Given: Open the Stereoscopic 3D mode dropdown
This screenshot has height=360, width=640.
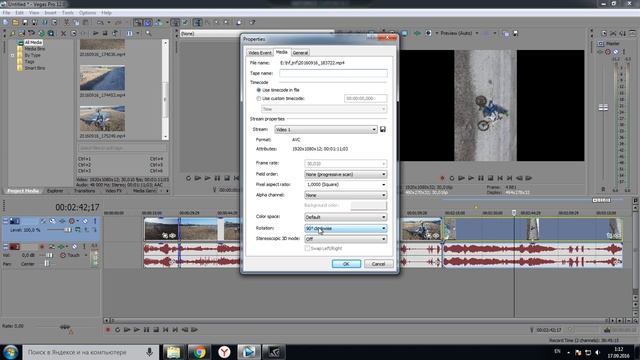Looking at the screenshot, I should pyautogui.click(x=345, y=239).
